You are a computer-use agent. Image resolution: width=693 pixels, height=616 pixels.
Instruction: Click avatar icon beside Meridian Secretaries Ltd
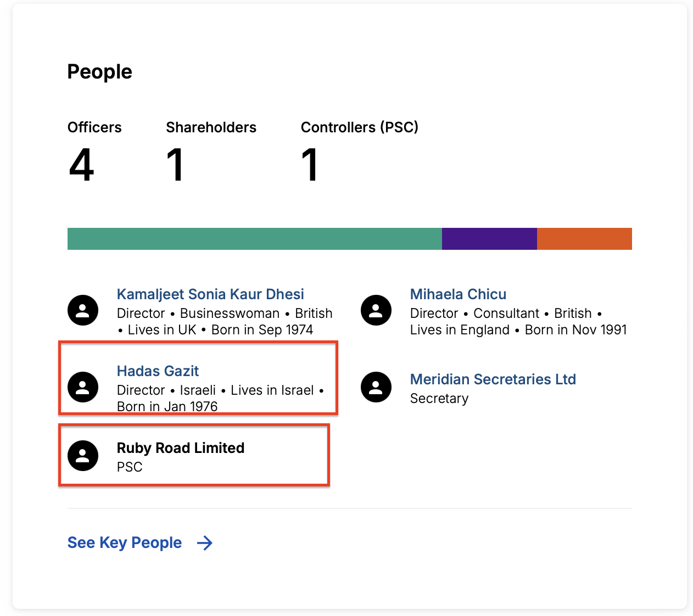click(x=376, y=387)
